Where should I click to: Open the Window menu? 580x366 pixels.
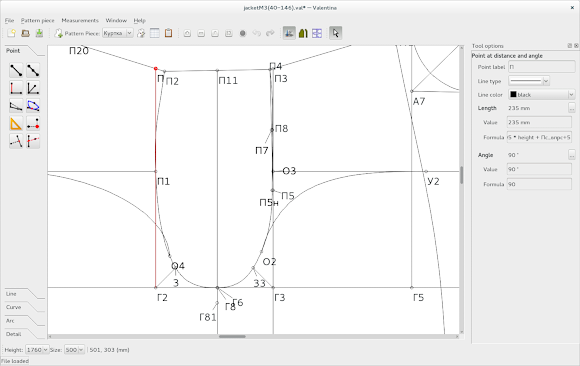pos(116,20)
